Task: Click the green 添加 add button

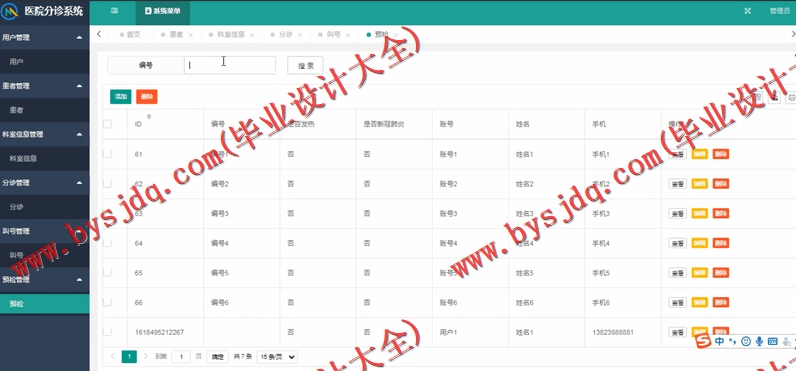Action: pyautogui.click(x=121, y=96)
